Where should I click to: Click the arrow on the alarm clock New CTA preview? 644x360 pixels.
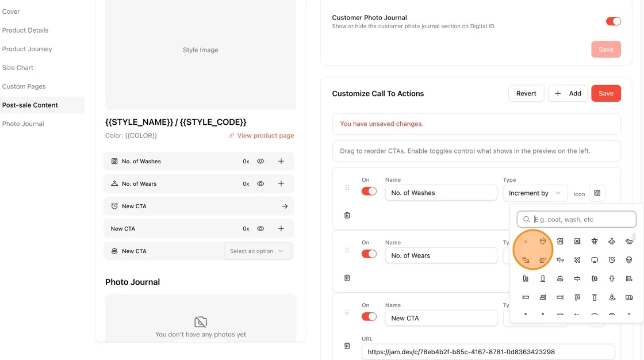pos(285,206)
